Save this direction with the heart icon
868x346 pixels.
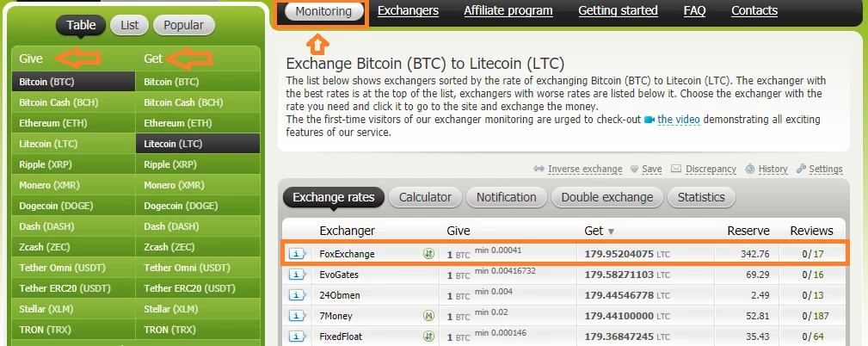[634, 169]
